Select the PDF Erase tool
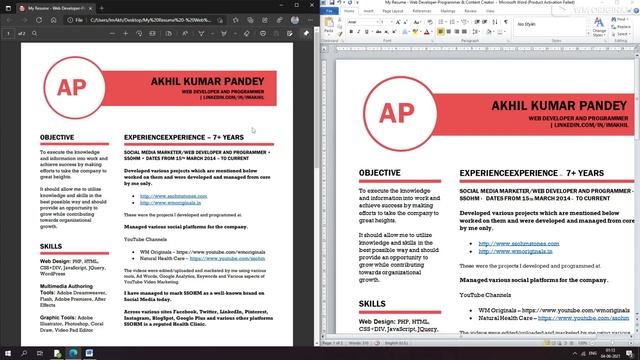Screen dimensions: 640x360 pyautogui.click(x=247, y=33)
